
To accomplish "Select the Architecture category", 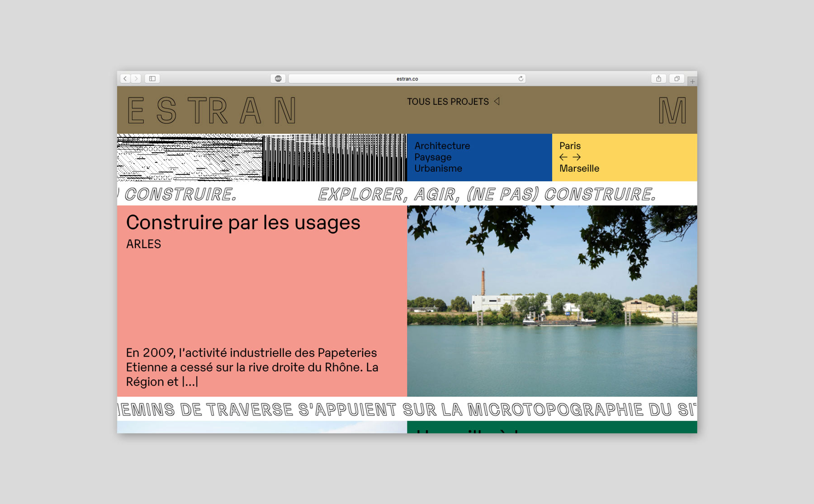I will click(442, 146).
